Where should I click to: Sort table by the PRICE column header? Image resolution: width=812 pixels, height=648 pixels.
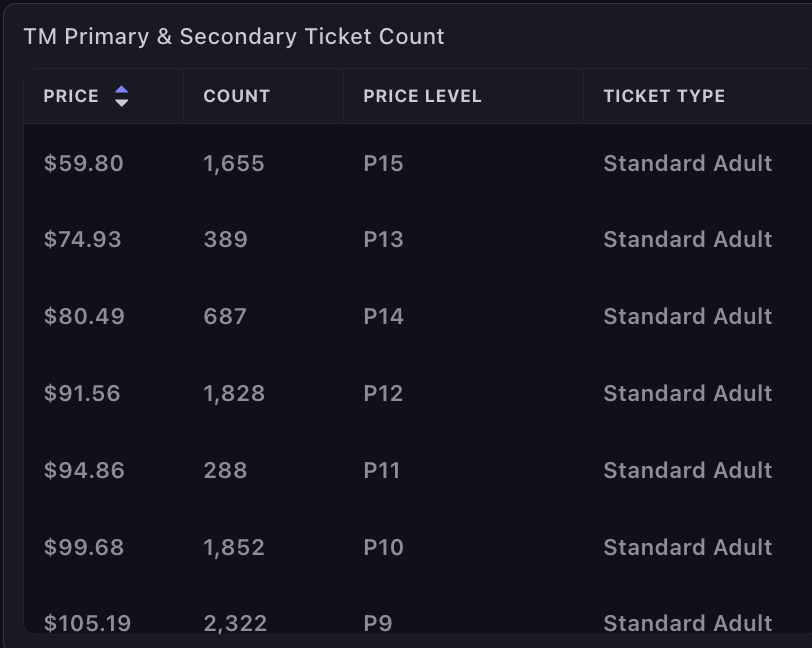pos(72,96)
